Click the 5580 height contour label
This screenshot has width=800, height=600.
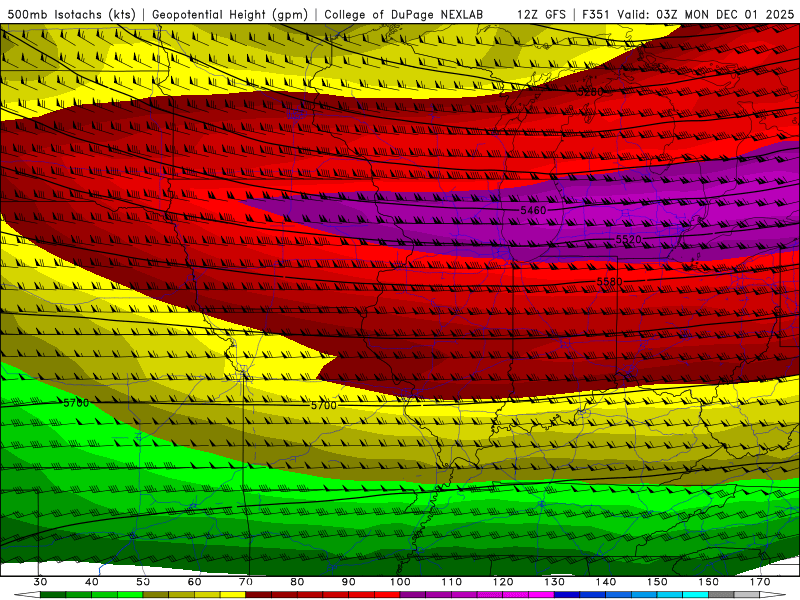[610, 282]
